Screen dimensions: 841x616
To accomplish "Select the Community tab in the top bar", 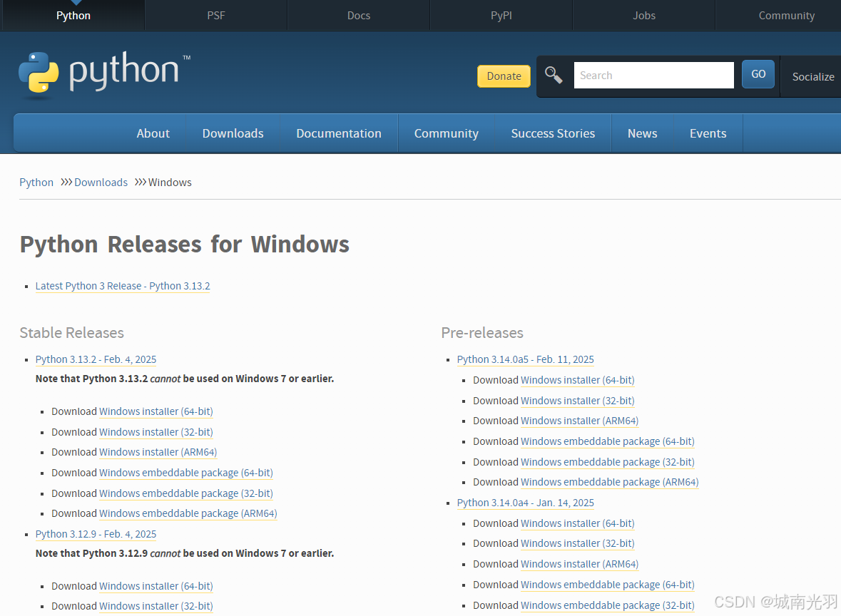I will (786, 16).
